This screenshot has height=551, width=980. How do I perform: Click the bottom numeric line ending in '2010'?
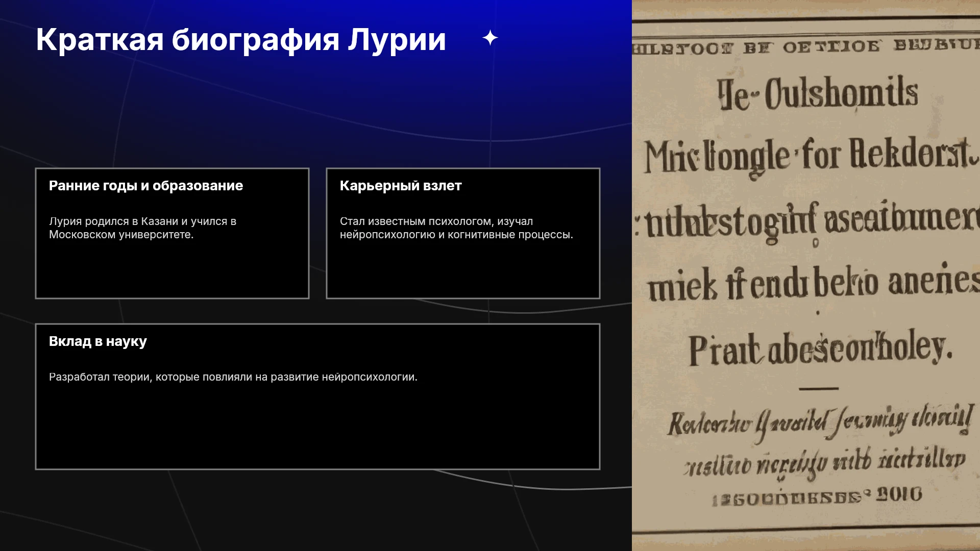(817, 496)
